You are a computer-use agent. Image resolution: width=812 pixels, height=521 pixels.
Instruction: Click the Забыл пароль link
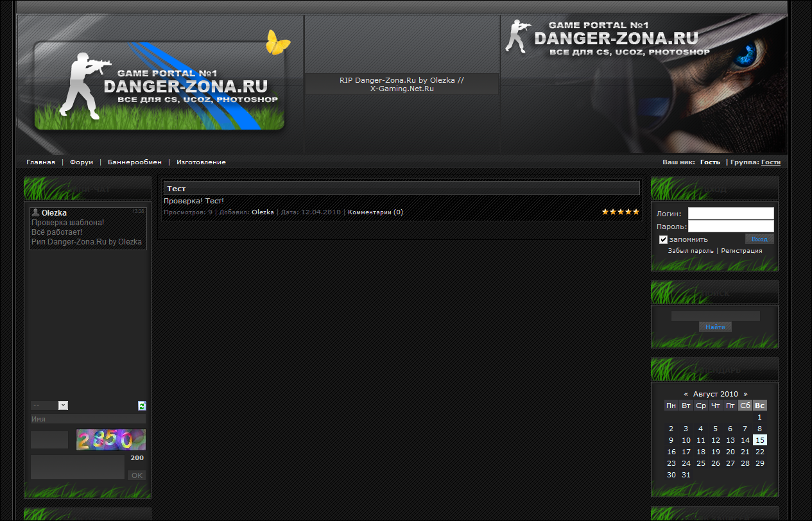[x=691, y=251]
